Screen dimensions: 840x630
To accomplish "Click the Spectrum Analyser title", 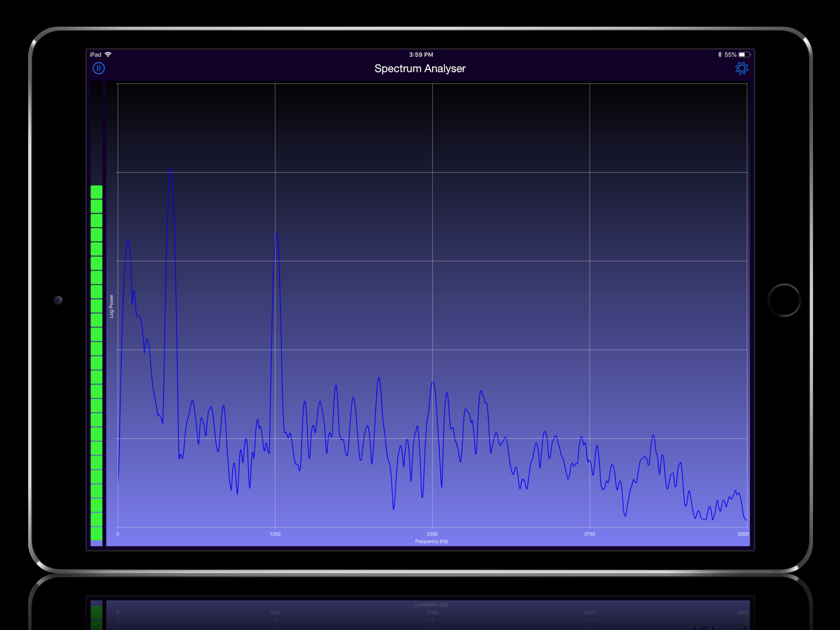I will [x=420, y=68].
